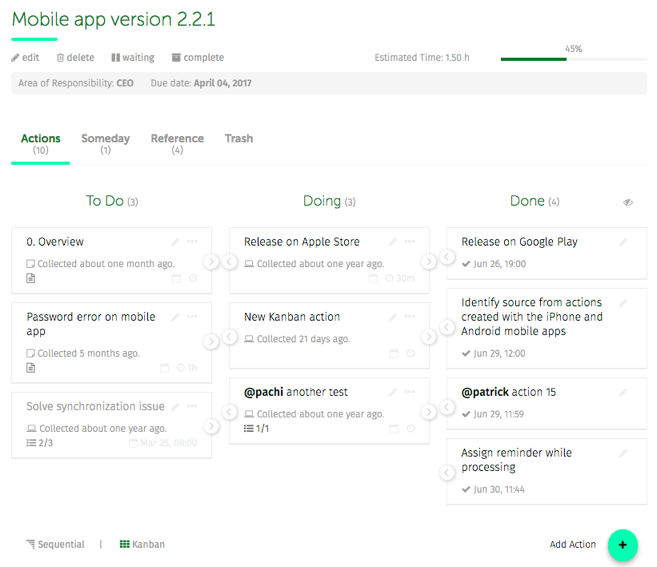The height and width of the screenshot is (567, 657).
Task: Click the Mar 25, 08:00 date on synchronization card
Action: pos(163,443)
